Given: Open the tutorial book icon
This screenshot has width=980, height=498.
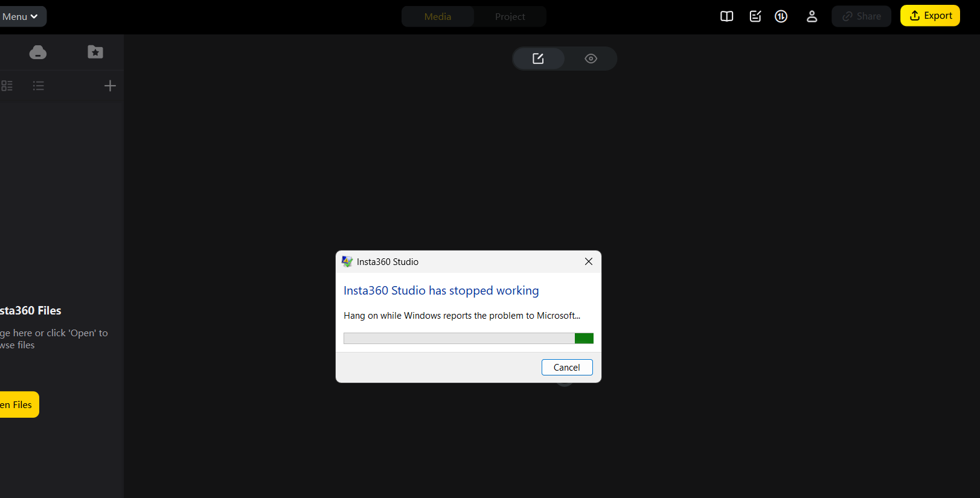Looking at the screenshot, I should click(x=727, y=16).
